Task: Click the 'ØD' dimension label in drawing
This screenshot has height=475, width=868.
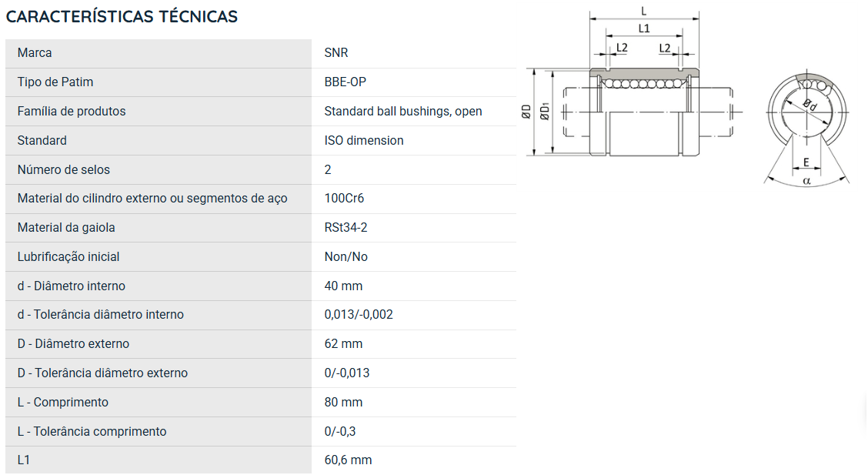Action: pos(526,112)
